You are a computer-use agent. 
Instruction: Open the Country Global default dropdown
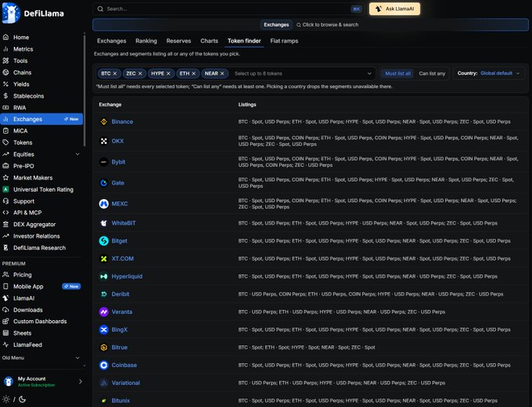coord(488,74)
